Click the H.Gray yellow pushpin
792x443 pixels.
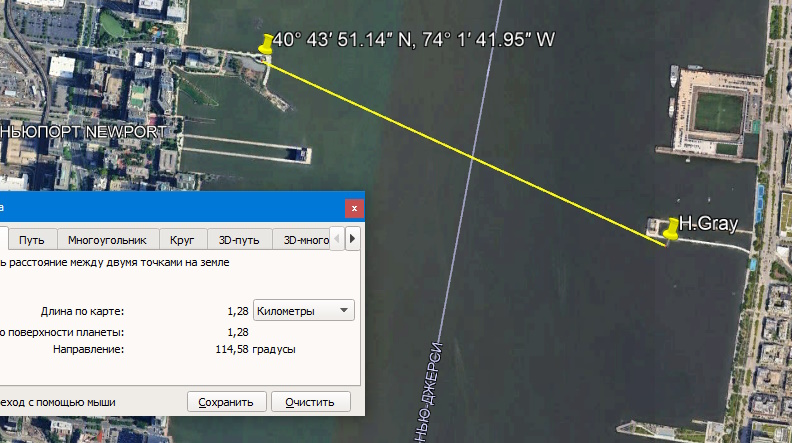(671, 229)
